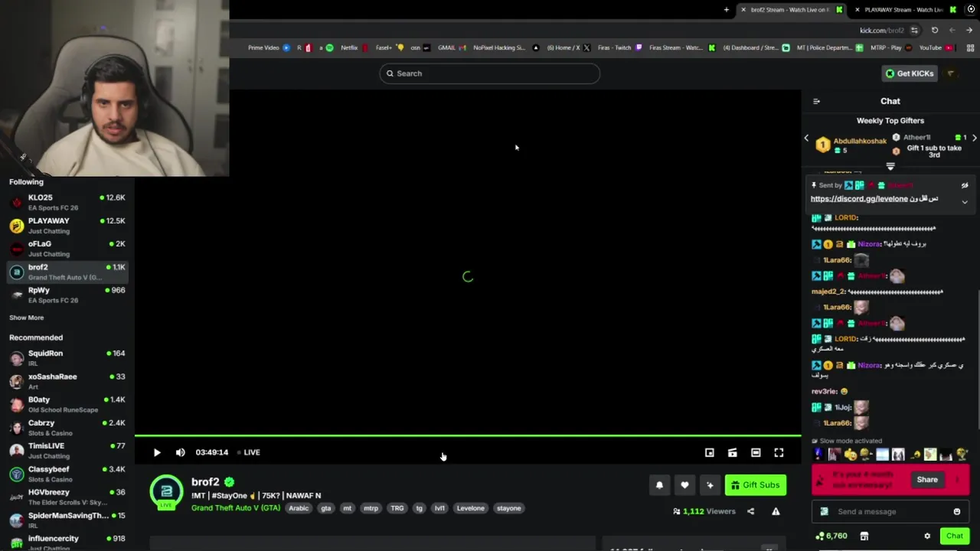
Task: Select the mtrp tag
Action: click(x=371, y=508)
